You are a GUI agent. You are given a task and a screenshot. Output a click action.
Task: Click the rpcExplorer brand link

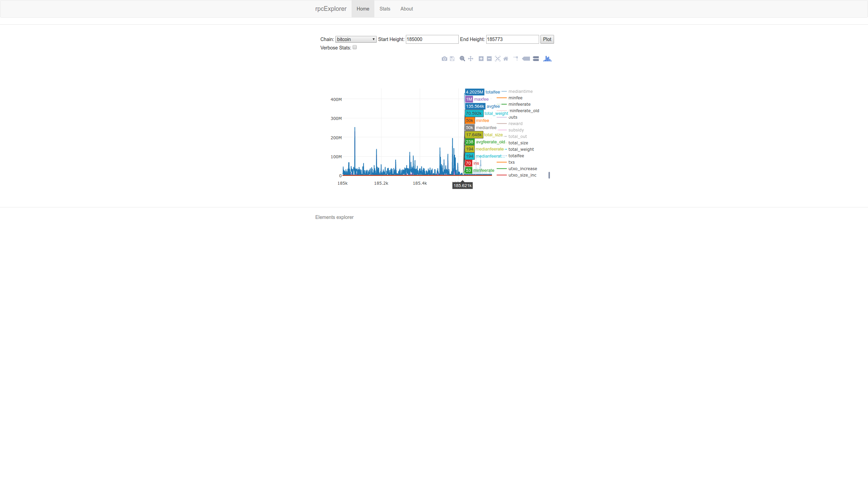pos(331,9)
